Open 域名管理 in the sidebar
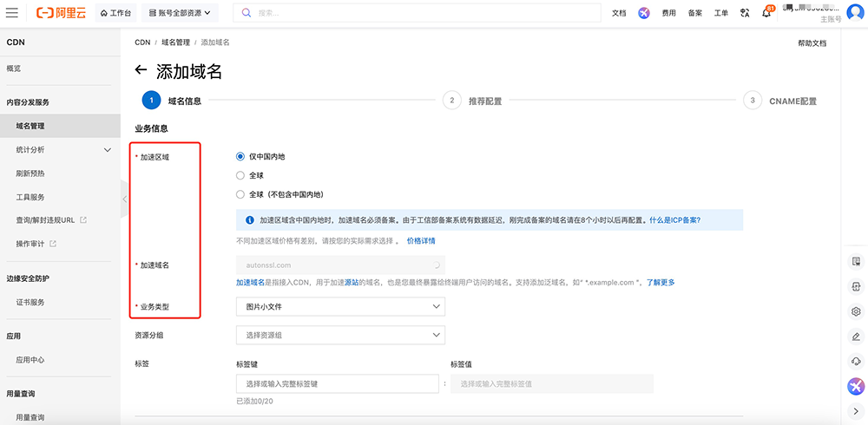 pos(30,126)
